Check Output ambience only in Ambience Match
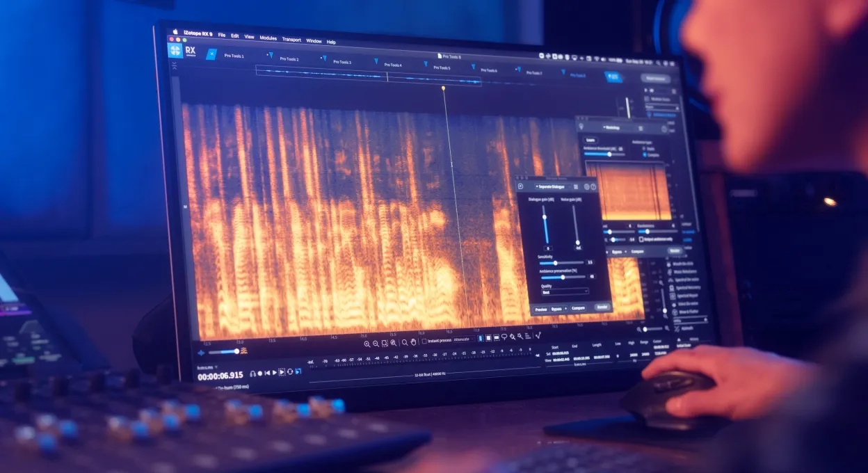868x473 pixels. (x=641, y=239)
